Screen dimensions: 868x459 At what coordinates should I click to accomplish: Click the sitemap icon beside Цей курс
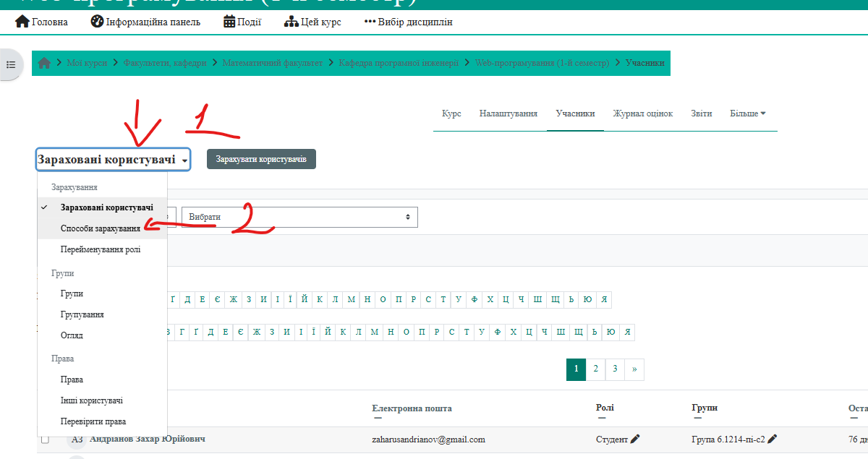pos(291,22)
